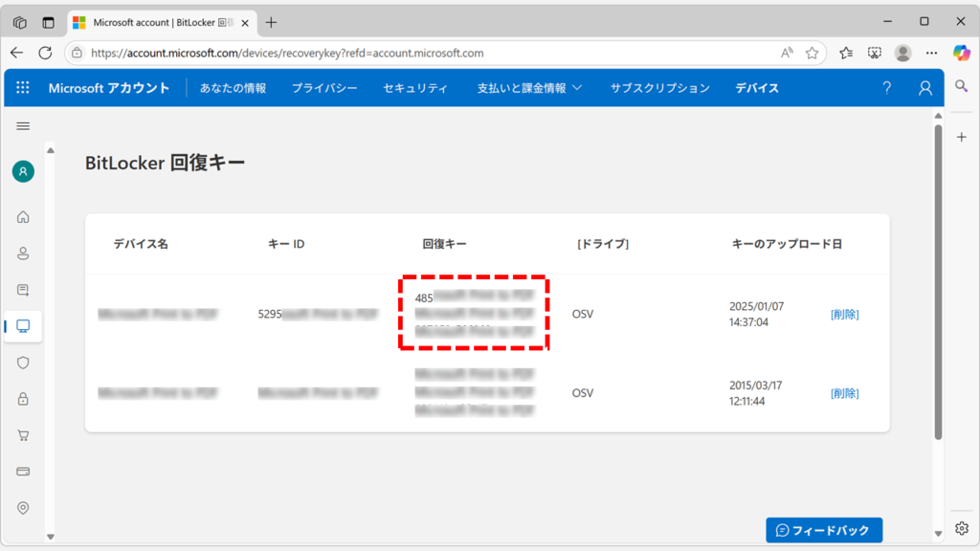
Task: Open the Your info person sidebar icon
Action: [x=23, y=253]
